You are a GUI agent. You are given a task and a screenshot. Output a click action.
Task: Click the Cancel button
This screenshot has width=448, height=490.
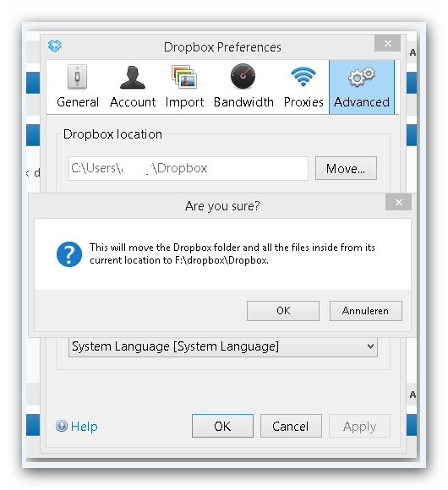291,426
